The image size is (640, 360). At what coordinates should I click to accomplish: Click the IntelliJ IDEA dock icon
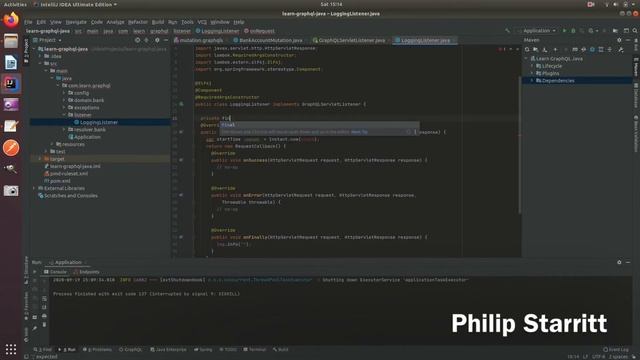click(11, 84)
